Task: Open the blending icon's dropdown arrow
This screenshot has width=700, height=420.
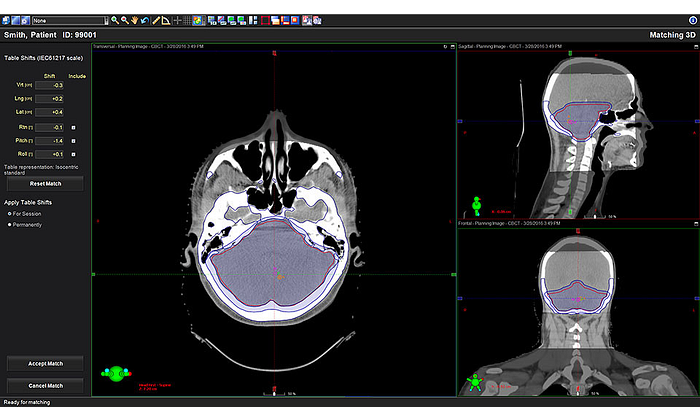Action: pyautogui.click(x=204, y=21)
